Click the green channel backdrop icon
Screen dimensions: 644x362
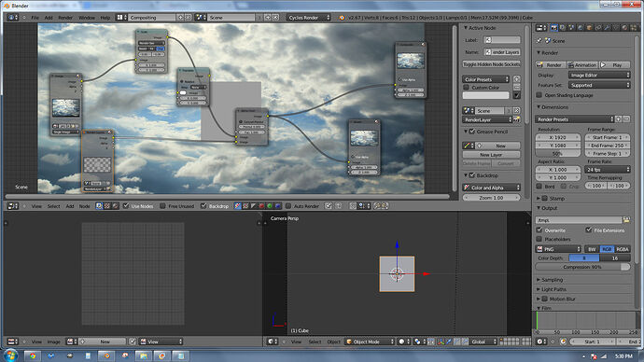[270, 206]
